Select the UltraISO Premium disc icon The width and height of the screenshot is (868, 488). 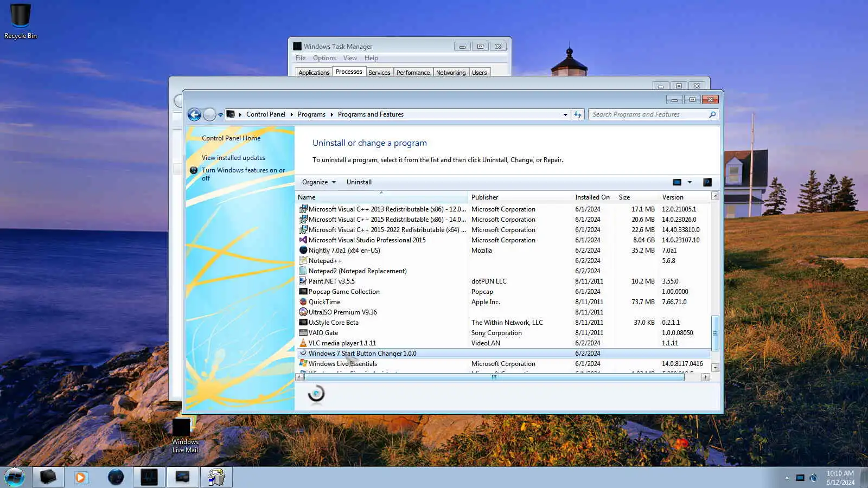303,312
